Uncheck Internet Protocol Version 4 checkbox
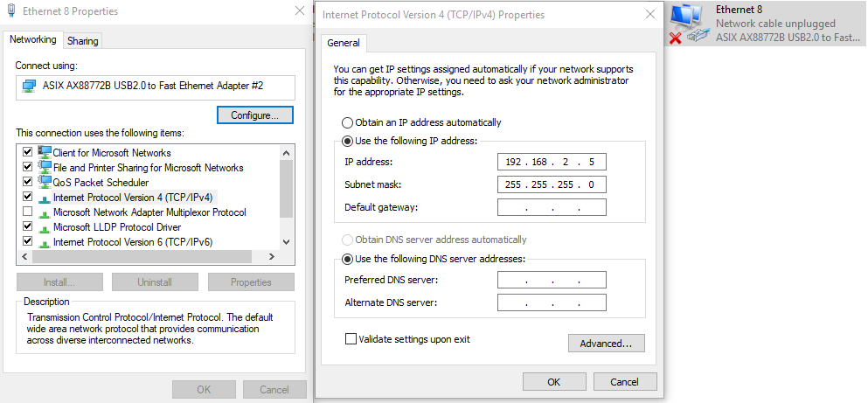This screenshot has width=868, height=403. 27,197
